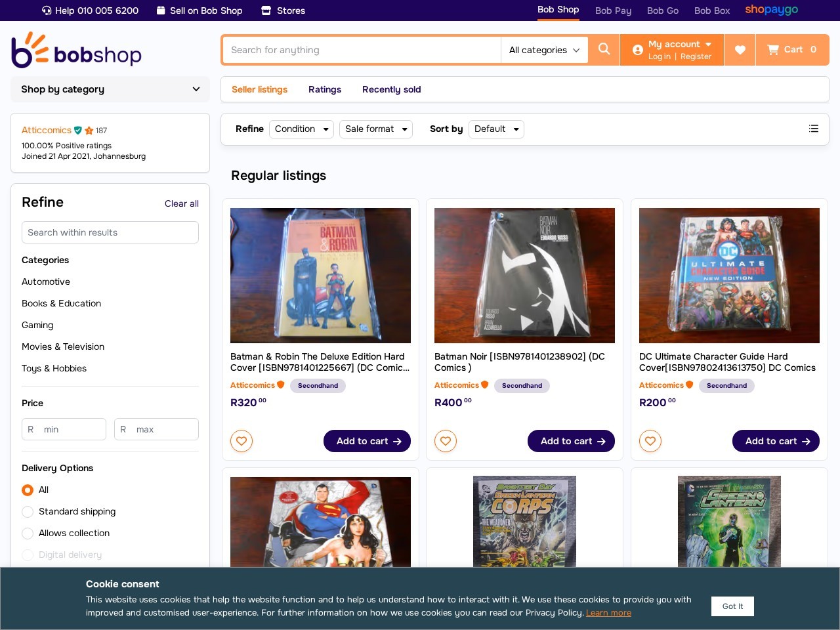This screenshot has width=840, height=630.
Task: Click the Atticcomics verified badge
Action: [x=78, y=130]
